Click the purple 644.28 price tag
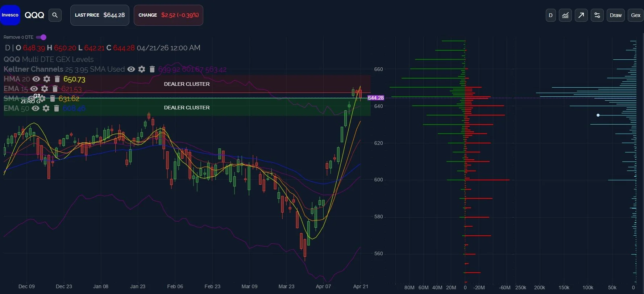This screenshot has height=294, width=644. click(x=376, y=98)
